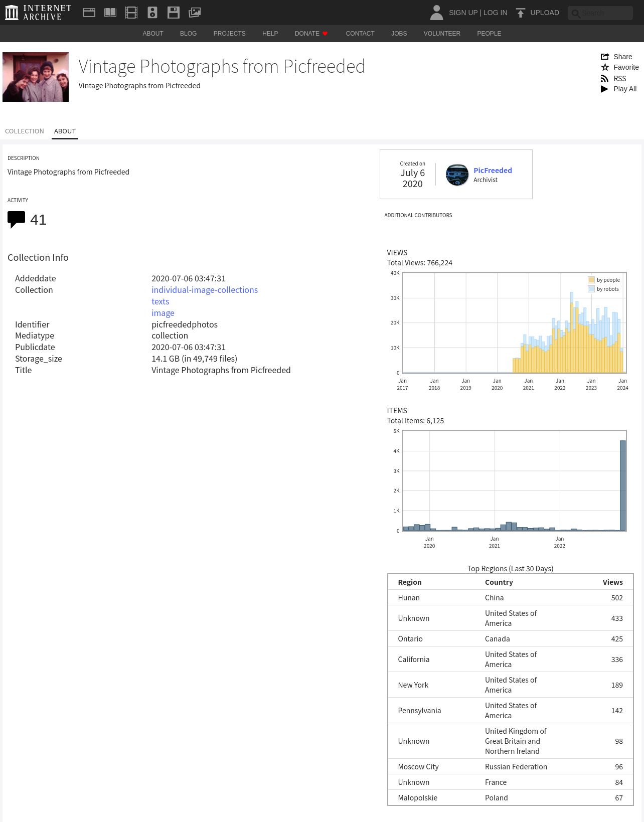Screen dimensions: 644x822
Task: Click the Views column header
Action: pos(613,582)
